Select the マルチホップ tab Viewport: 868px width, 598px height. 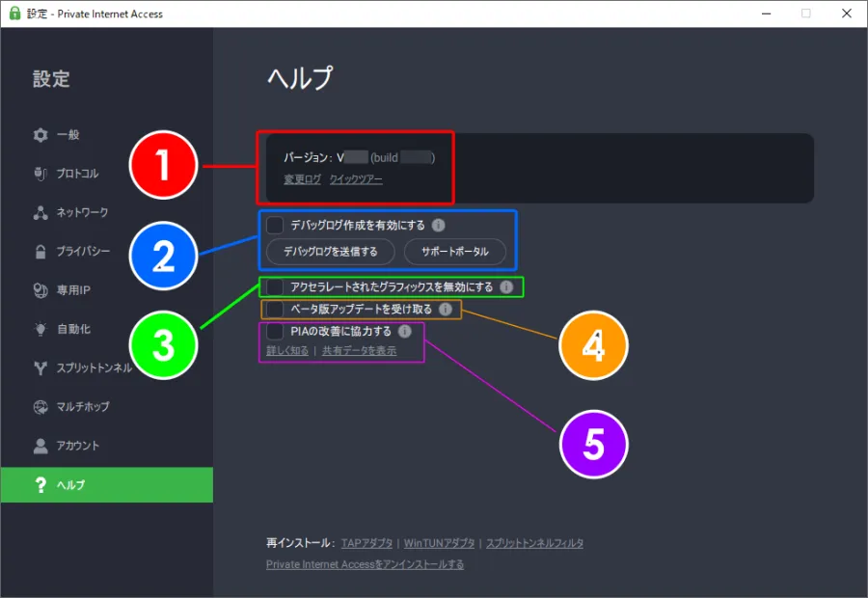click(107, 407)
